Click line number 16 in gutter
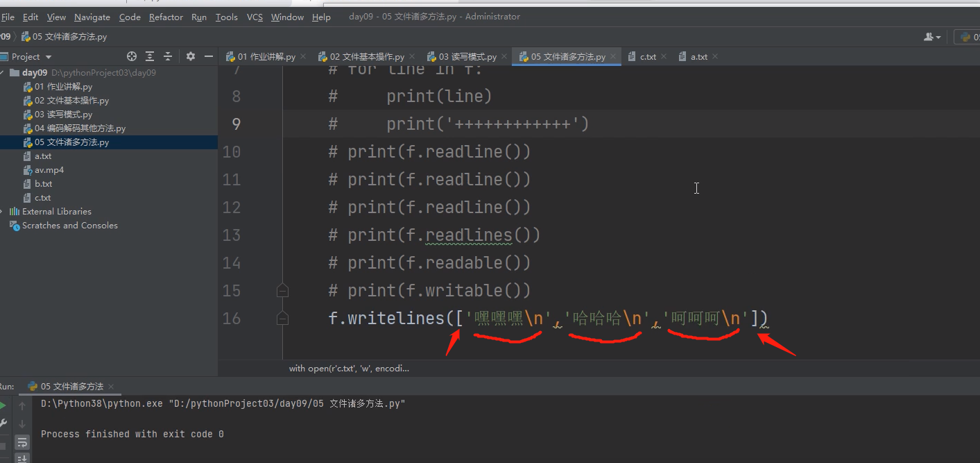Image resolution: width=980 pixels, height=463 pixels. 232,318
